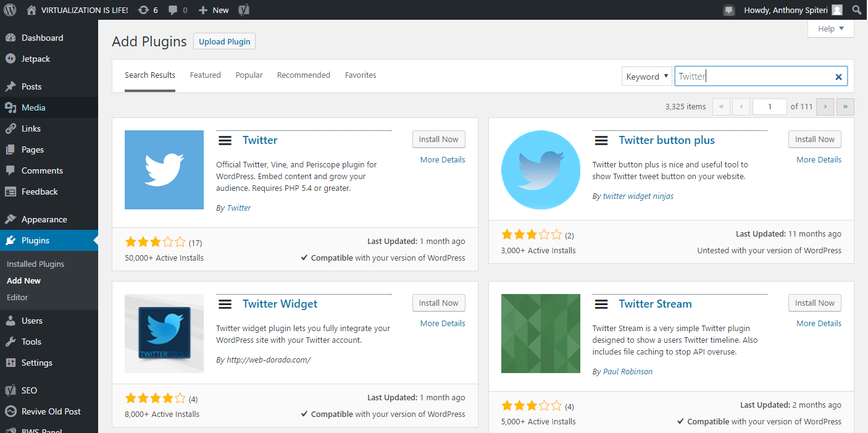Open admin bar search magnifier
The image size is (868, 433).
coord(857,10)
